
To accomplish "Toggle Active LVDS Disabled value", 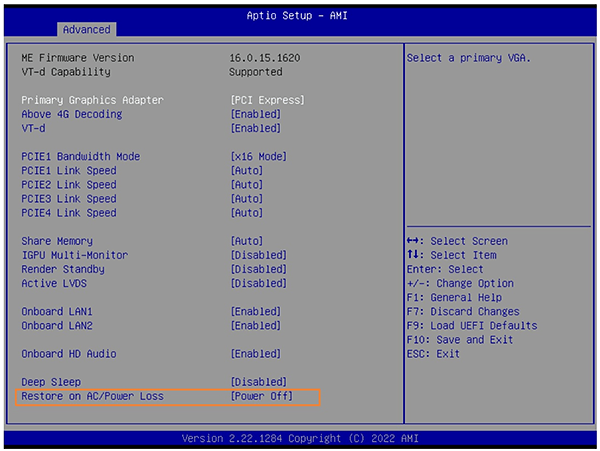I will point(259,283).
